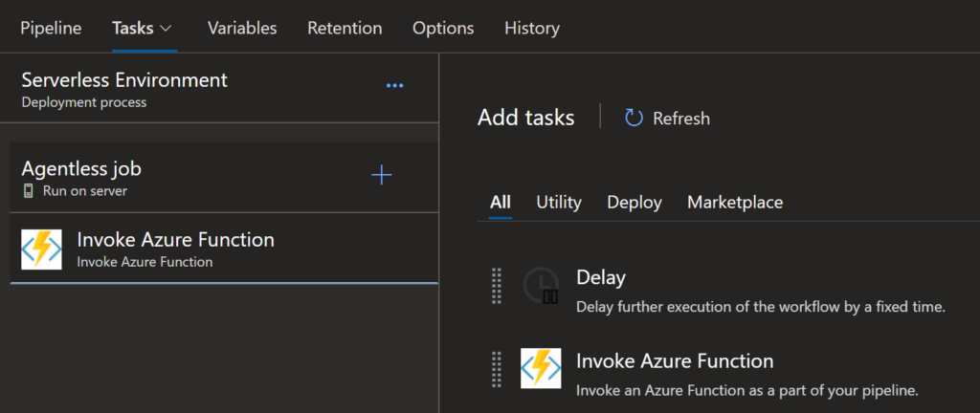This screenshot has height=413, width=980.
Task: Show Deploy category tasks
Action: [x=634, y=202]
